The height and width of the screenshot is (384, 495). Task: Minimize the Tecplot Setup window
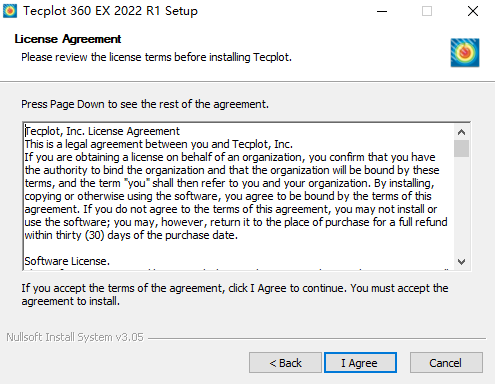pyautogui.click(x=382, y=11)
